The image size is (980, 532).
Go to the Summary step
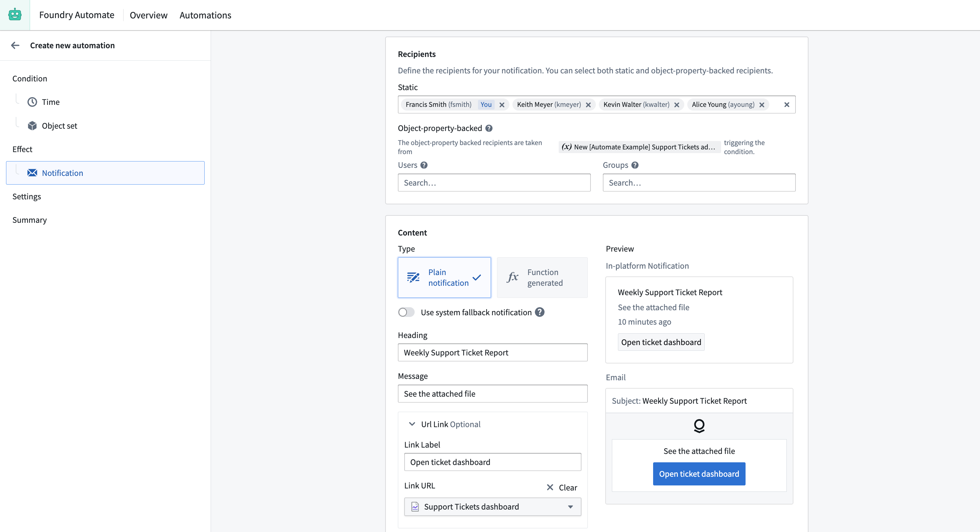(x=29, y=220)
